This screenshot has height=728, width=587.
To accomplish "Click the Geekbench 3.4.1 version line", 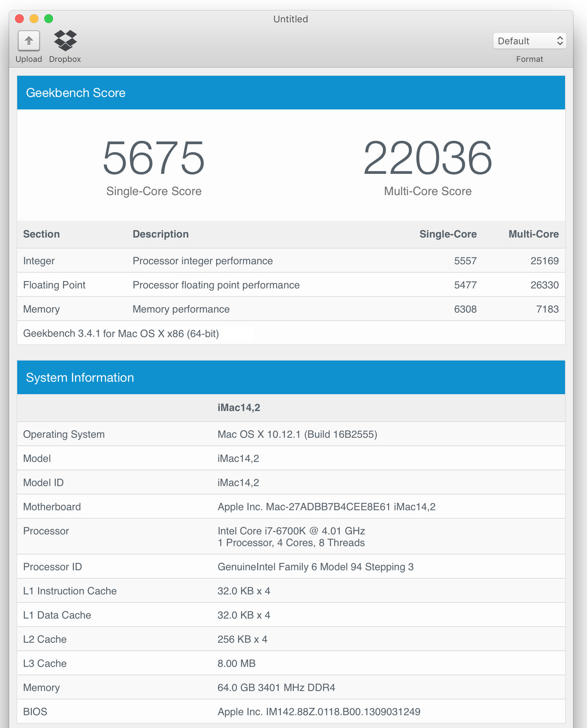I will 121,333.
